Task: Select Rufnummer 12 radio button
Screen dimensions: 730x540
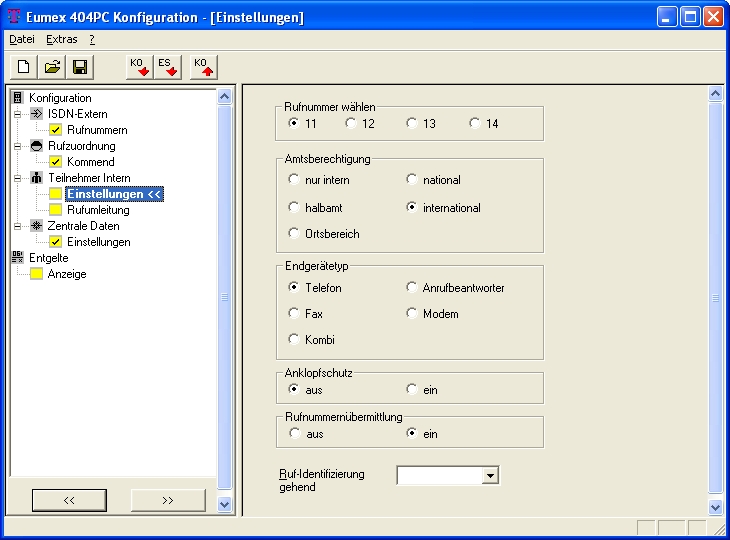Action: point(351,123)
